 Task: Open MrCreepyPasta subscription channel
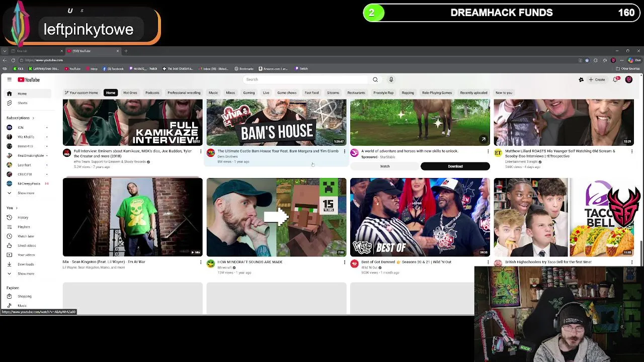click(x=28, y=184)
